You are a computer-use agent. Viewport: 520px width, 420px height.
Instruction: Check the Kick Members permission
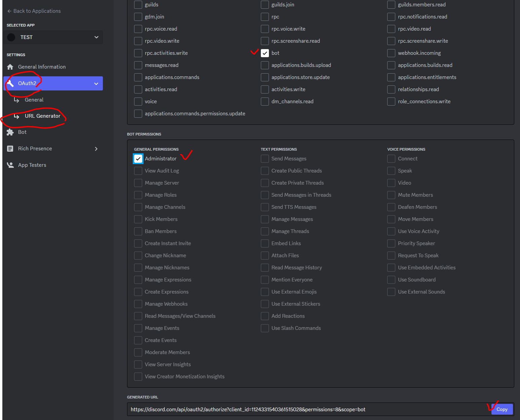coord(138,219)
